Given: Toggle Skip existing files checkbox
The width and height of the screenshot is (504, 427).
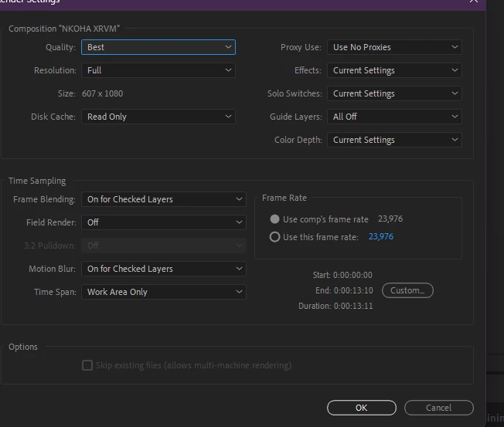Looking at the screenshot, I should coord(87,365).
